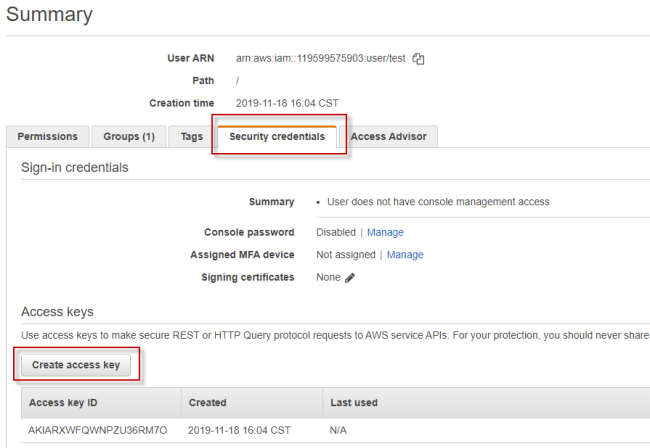Switch to the Permissions tab
650x448 pixels.
pos(47,137)
